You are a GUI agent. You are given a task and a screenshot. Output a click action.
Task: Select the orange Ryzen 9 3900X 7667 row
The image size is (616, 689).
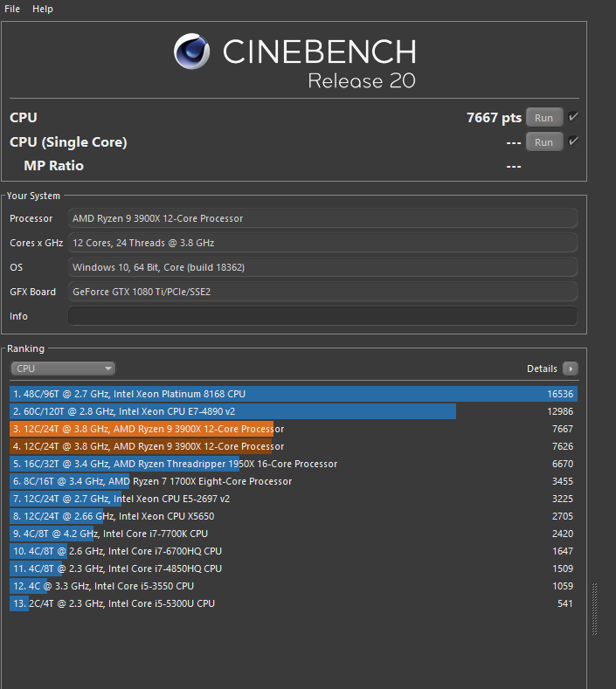pos(294,429)
